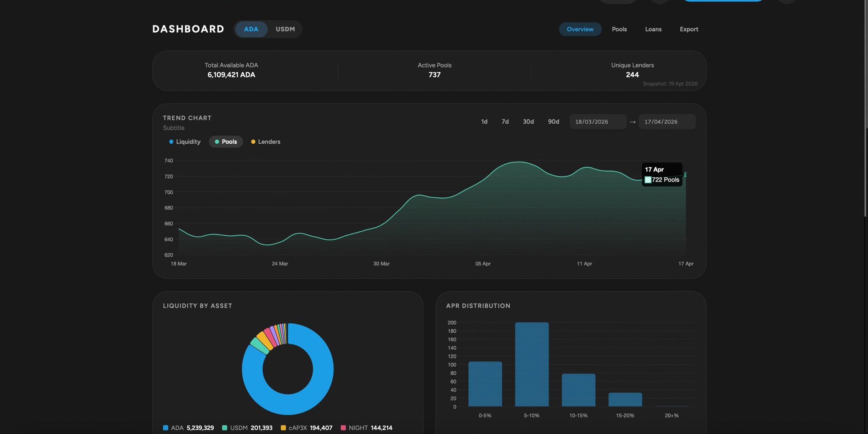Screen dimensions: 868x434
Task: Choose the 30d time range
Action: click(x=528, y=122)
